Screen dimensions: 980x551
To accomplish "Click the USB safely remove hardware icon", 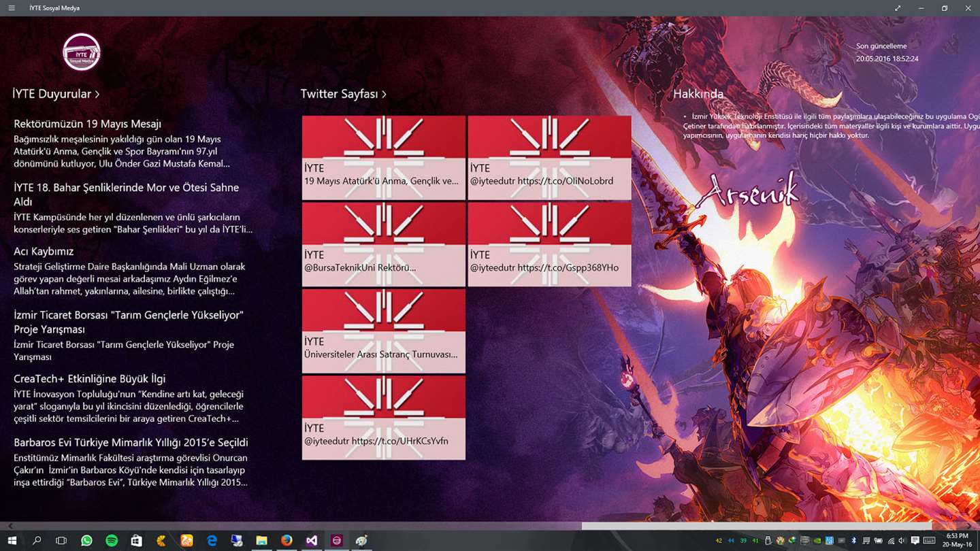I will coord(768,540).
